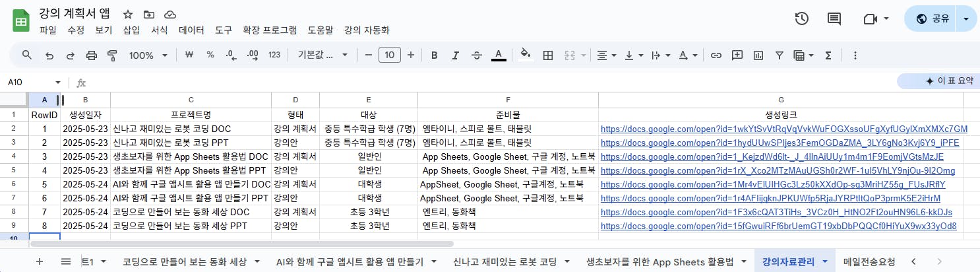Increase font size with plus button

[411, 55]
